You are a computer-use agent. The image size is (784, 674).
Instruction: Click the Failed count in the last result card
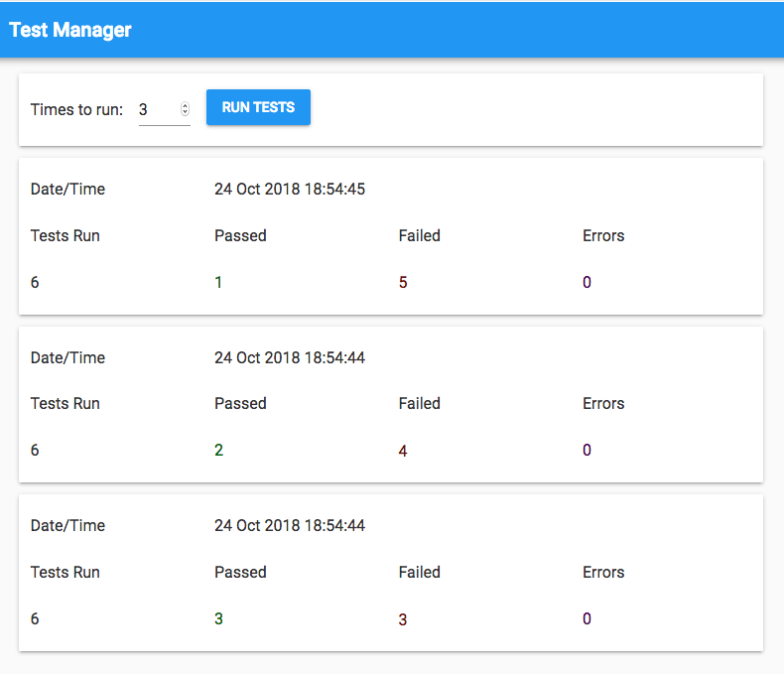tap(403, 619)
